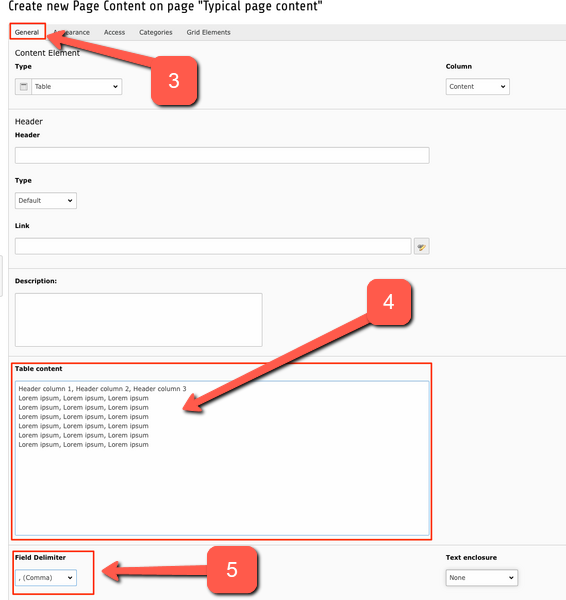Open the link browser icon next to Link field
Viewport: 566px width, 600px height.
(421, 246)
